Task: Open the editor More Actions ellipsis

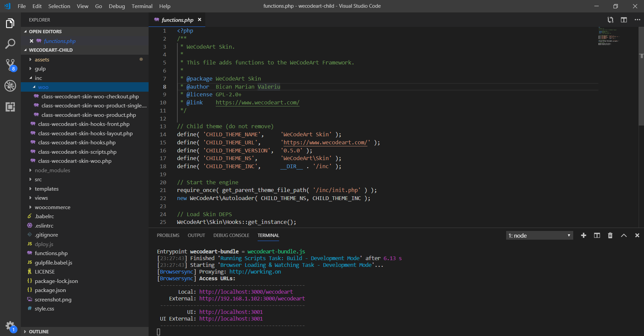Action: coord(637,20)
